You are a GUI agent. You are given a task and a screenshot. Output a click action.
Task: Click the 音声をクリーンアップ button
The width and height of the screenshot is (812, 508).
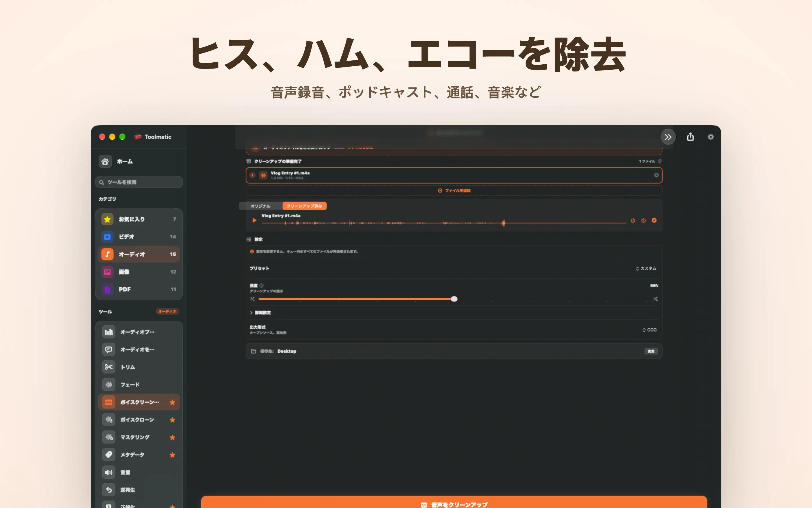(454, 502)
